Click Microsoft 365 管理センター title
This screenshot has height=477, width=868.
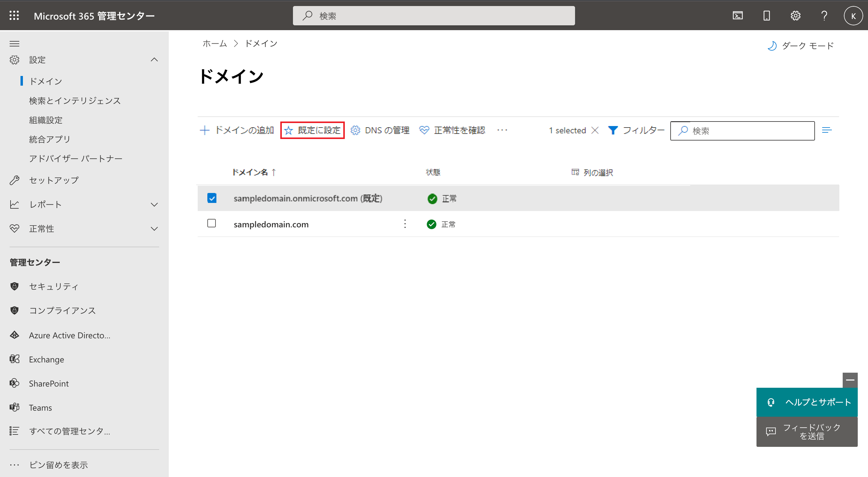[94, 16]
